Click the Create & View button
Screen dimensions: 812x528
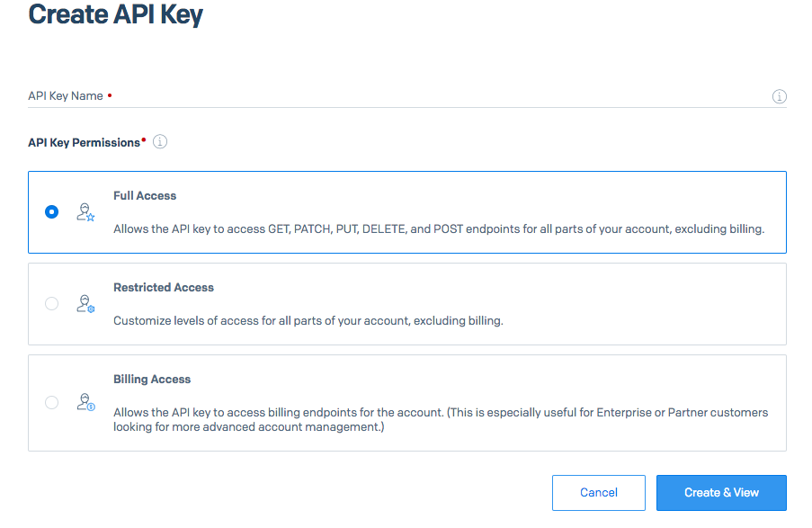(x=721, y=493)
